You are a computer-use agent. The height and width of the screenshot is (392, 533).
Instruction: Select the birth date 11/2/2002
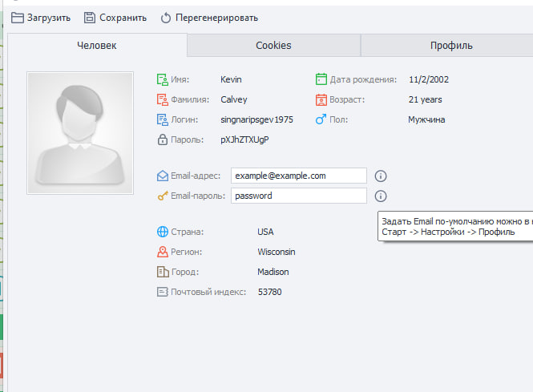[429, 79]
